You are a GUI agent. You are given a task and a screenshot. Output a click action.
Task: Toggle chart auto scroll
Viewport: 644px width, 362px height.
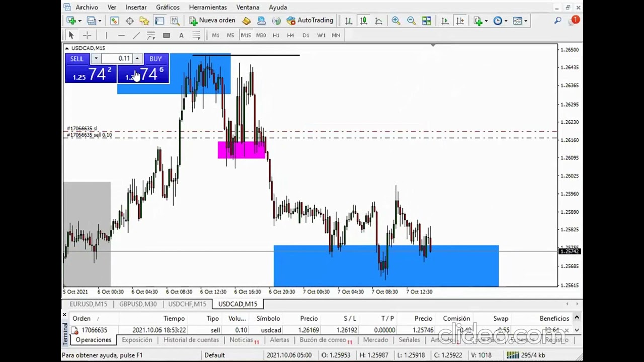point(445,21)
